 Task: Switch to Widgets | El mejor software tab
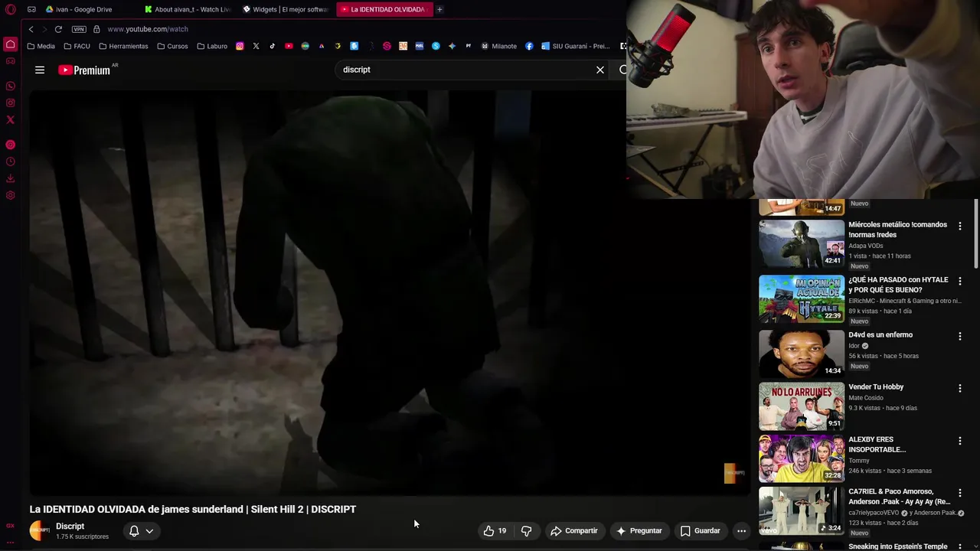click(x=286, y=9)
